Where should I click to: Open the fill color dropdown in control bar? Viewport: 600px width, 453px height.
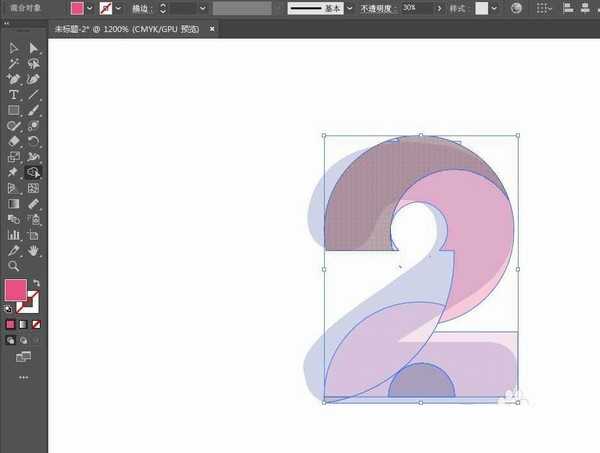(x=90, y=8)
